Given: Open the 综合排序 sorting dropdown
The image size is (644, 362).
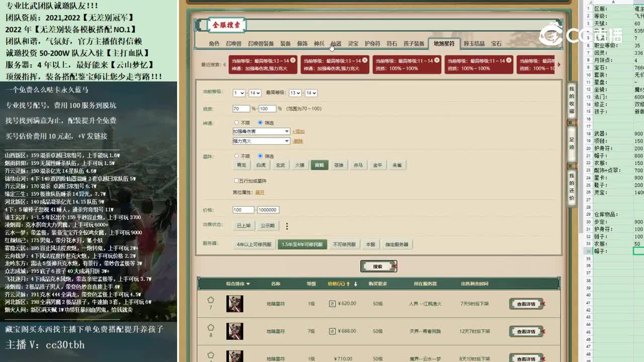Looking at the screenshot, I should pos(237,284).
